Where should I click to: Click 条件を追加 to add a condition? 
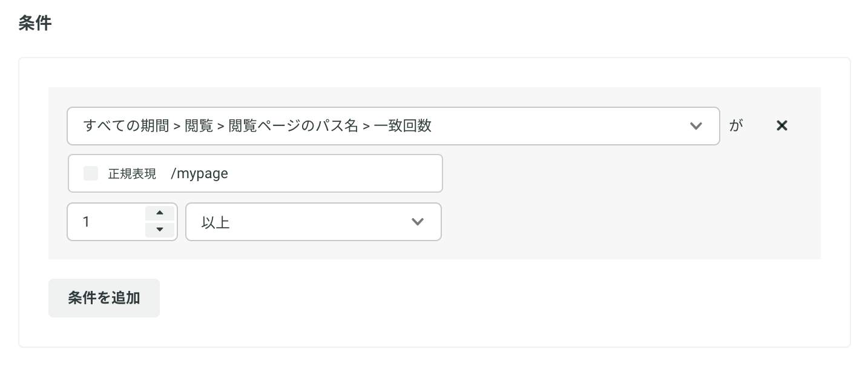(x=104, y=298)
